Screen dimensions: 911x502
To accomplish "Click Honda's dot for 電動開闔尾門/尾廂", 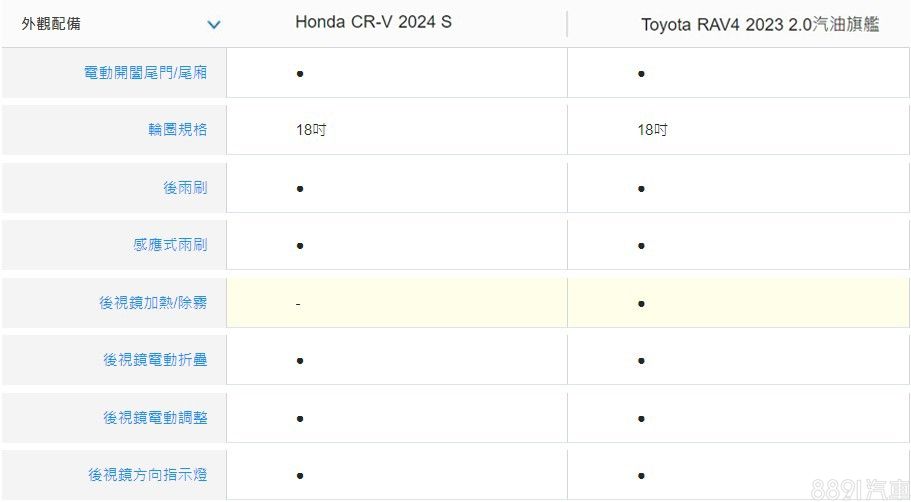I will pos(300,74).
